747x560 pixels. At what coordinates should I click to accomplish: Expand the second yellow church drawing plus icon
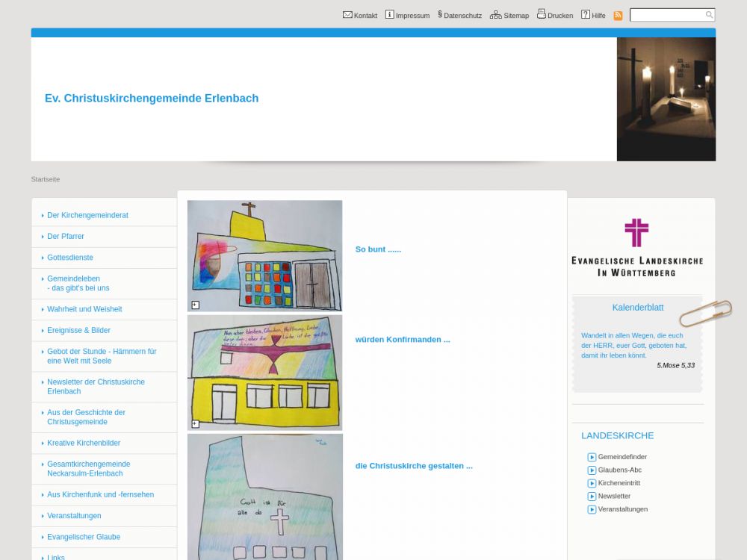tap(196, 424)
